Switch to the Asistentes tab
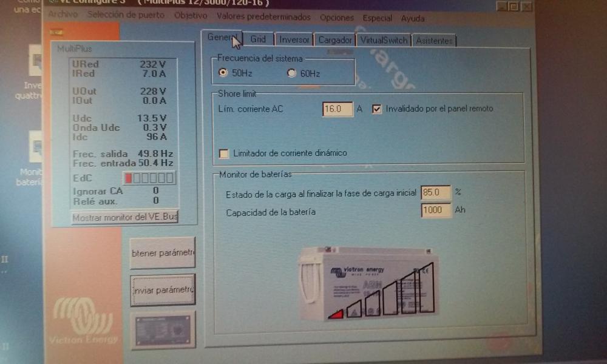 [x=434, y=41]
